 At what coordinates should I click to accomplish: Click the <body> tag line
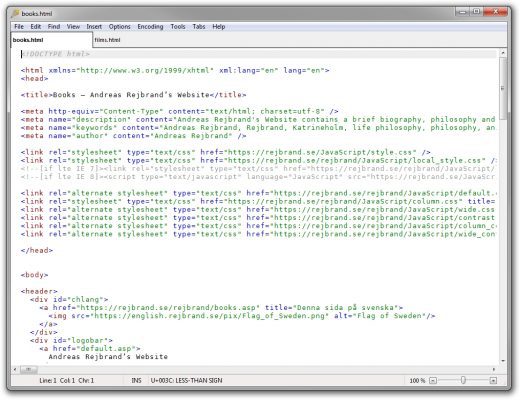(x=34, y=275)
